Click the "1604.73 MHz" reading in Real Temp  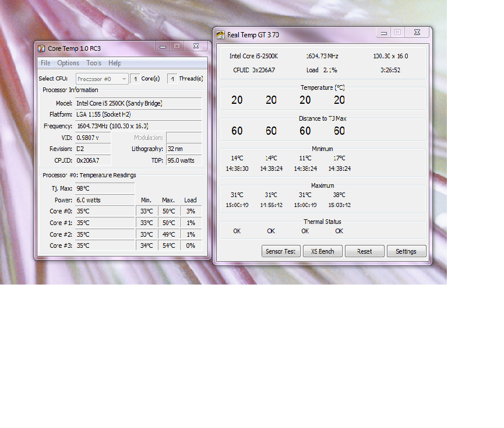coord(322,57)
